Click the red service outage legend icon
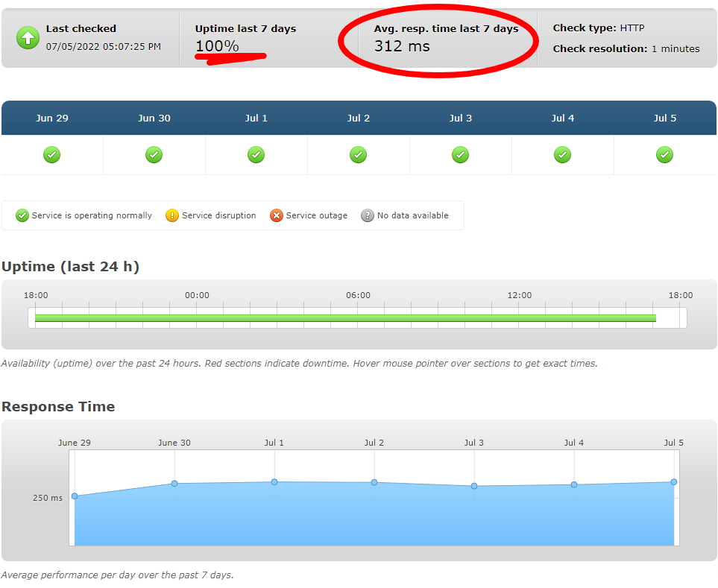 click(276, 215)
